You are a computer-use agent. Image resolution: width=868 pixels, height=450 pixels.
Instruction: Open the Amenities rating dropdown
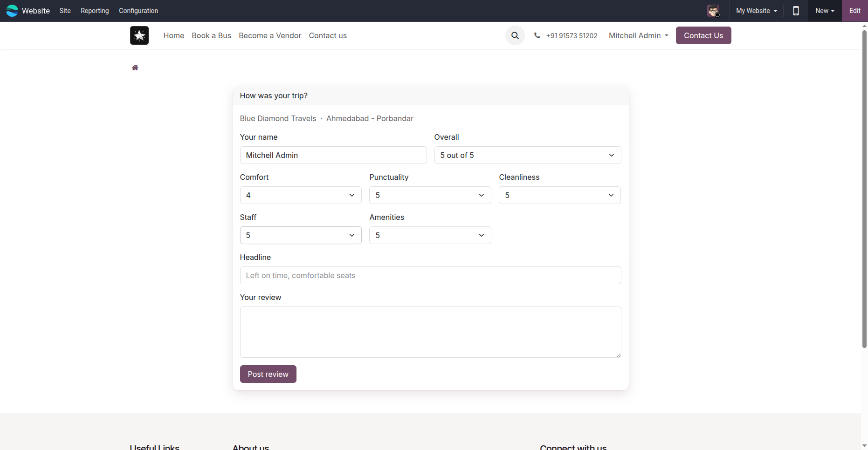(430, 235)
